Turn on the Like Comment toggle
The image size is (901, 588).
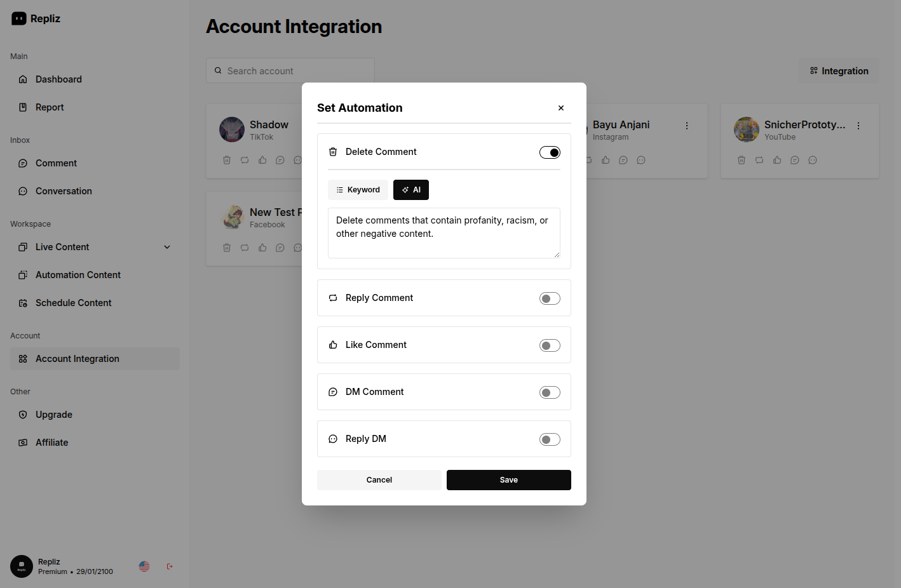click(550, 345)
